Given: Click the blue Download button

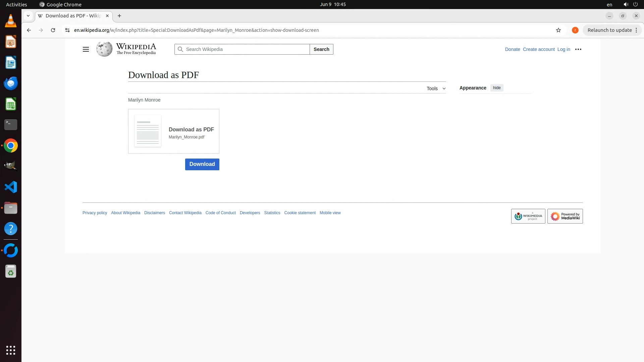Looking at the screenshot, I should coord(202,164).
